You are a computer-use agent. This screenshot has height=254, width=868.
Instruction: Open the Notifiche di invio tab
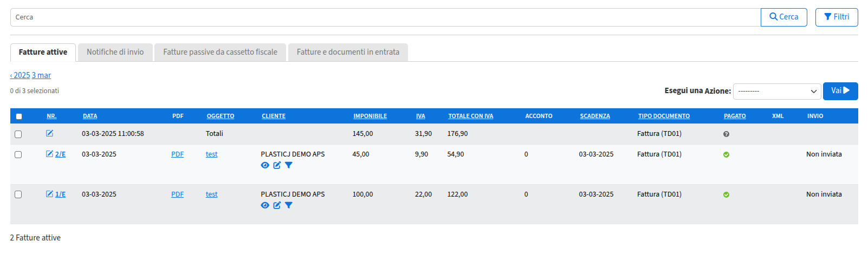(x=115, y=52)
